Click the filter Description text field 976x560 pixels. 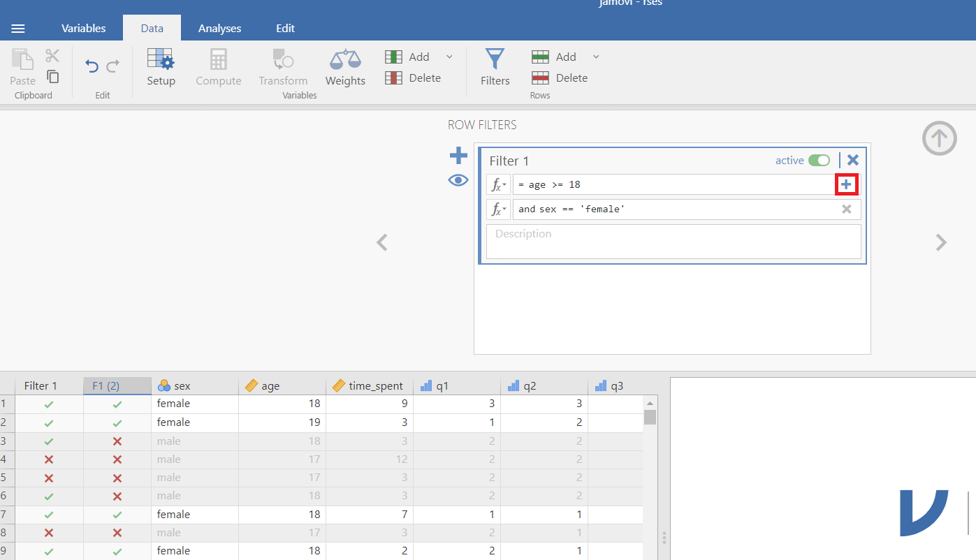pyautogui.click(x=673, y=241)
